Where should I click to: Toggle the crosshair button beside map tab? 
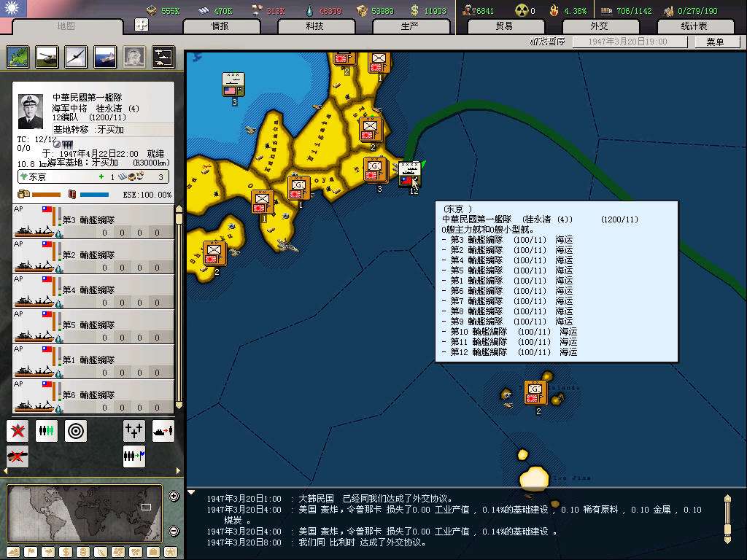pyautogui.click(x=142, y=26)
